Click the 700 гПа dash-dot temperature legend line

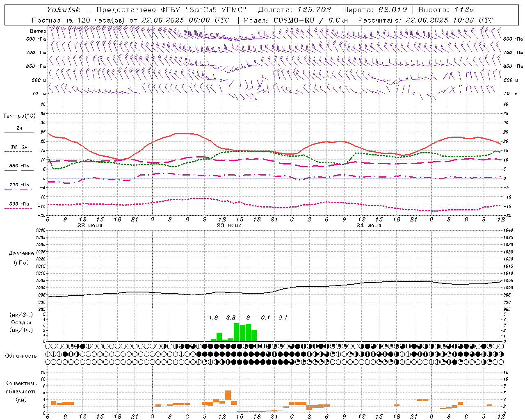[19, 189]
